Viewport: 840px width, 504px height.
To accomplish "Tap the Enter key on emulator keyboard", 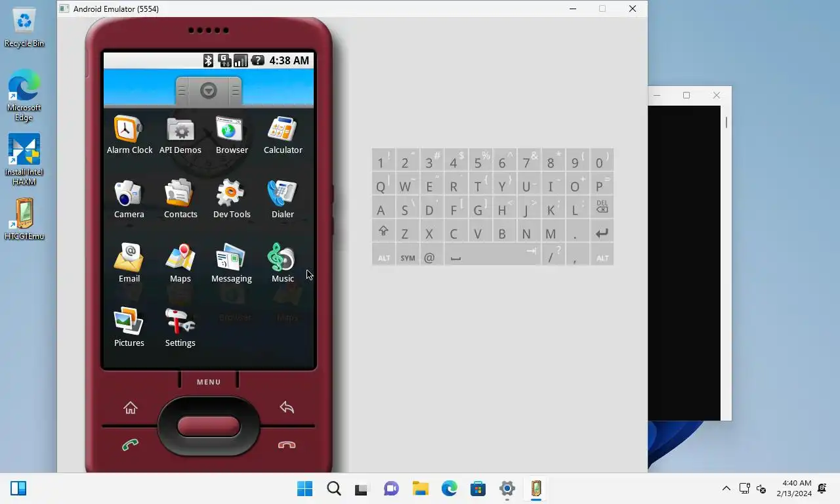I will [602, 232].
